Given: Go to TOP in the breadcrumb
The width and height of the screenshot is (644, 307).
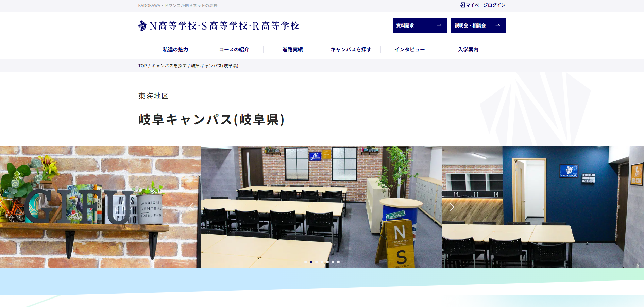Looking at the screenshot, I should point(142,66).
